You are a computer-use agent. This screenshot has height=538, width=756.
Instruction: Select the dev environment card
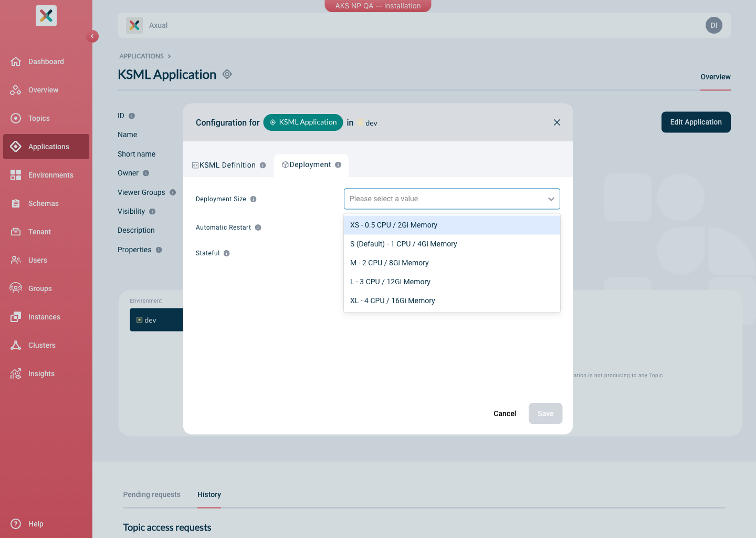150,319
